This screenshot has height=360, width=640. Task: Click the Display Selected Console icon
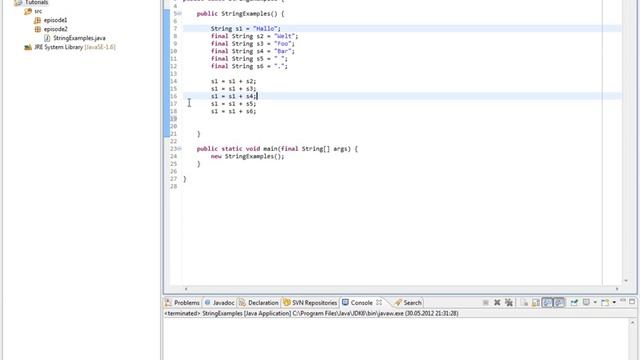(x=586, y=302)
